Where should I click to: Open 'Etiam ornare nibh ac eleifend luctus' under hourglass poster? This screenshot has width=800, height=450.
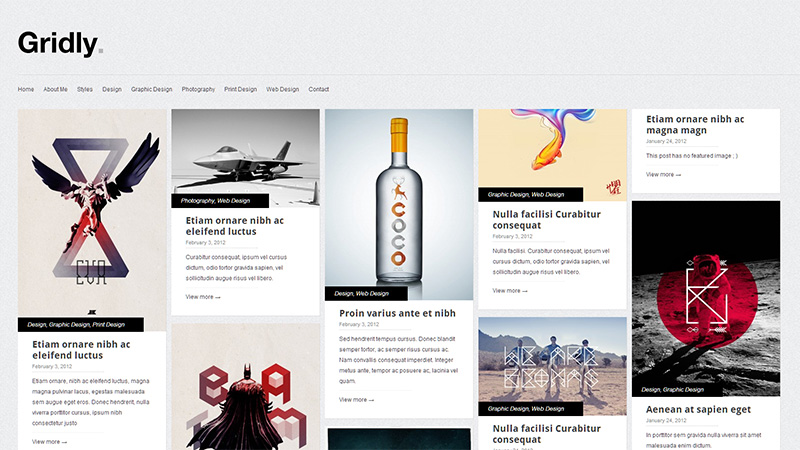81,350
